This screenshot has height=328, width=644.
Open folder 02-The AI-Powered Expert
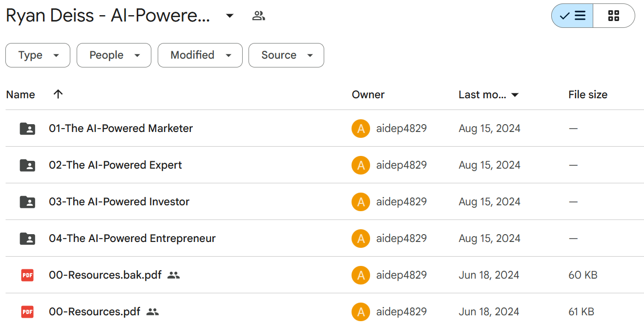(x=115, y=165)
